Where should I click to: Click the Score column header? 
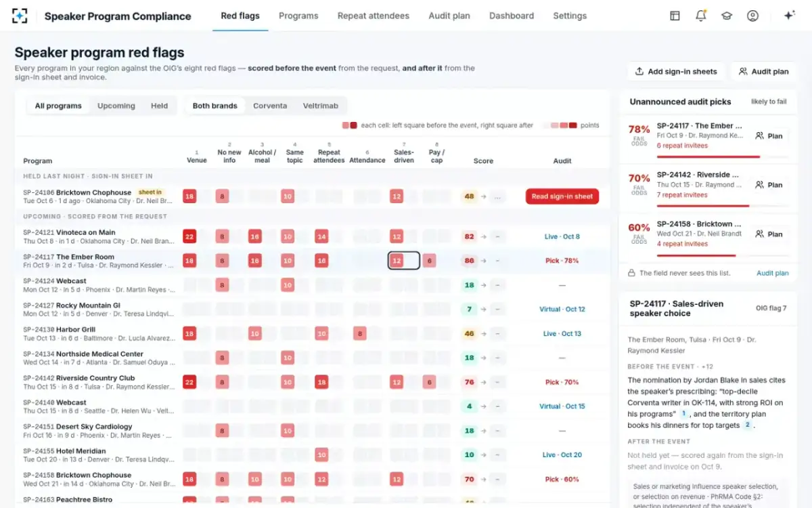483,161
